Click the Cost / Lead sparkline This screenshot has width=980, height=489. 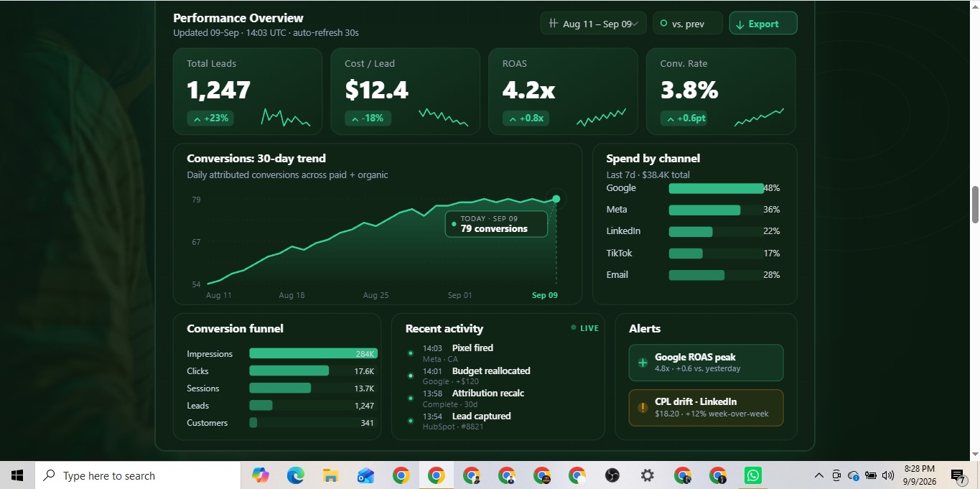(x=444, y=118)
